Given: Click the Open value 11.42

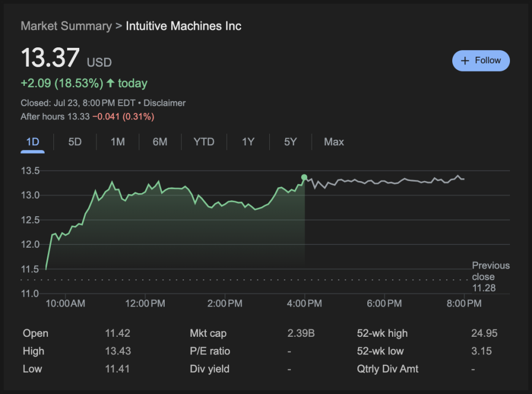Looking at the screenshot, I should coord(118,333).
